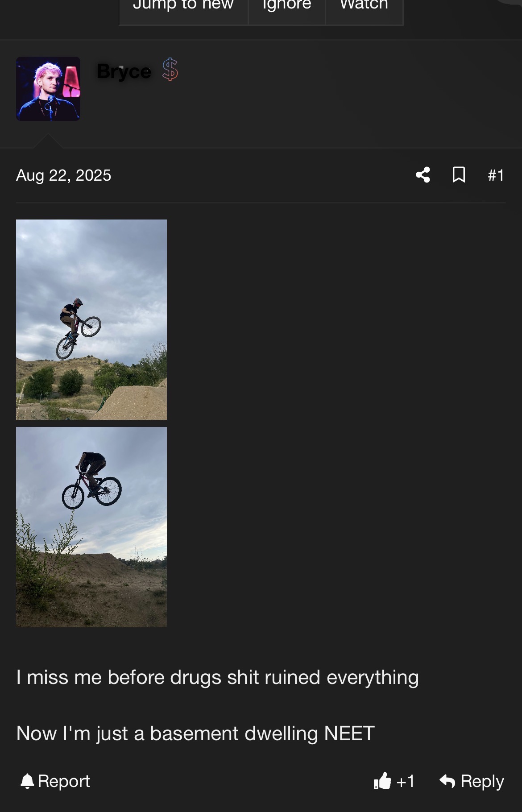Screen dimensions: 522x812
Task: Click the bell icon next to Report
Action: tap(28, 781)
